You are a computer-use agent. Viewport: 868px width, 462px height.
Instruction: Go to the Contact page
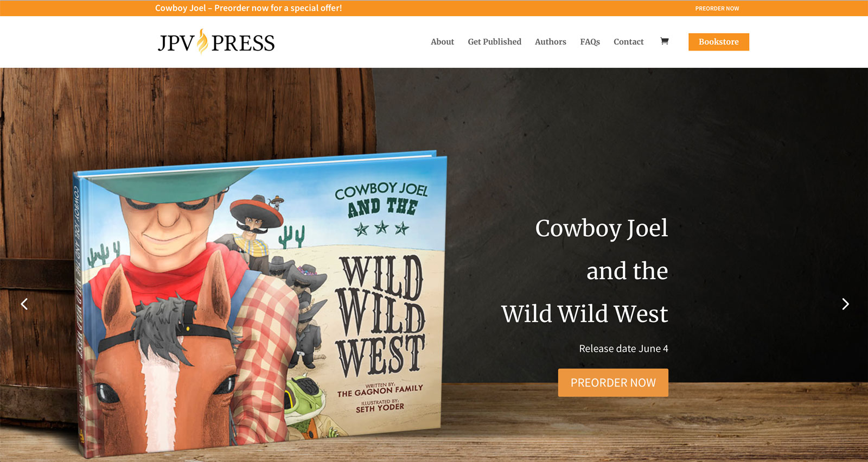click(628, 42)
